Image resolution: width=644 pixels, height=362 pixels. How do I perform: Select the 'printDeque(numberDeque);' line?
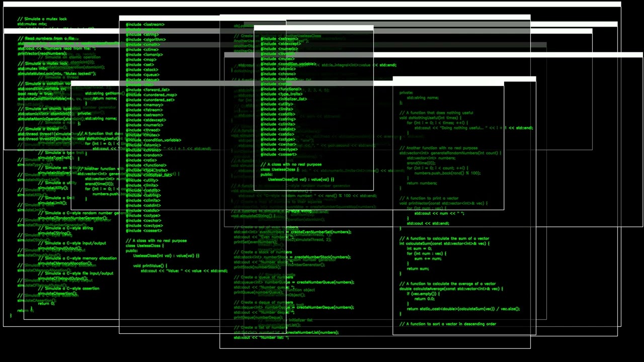259,317
